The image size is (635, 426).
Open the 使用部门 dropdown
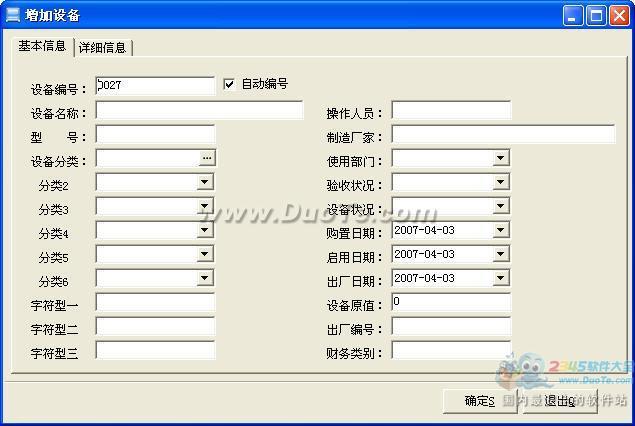tap(501, 158)
